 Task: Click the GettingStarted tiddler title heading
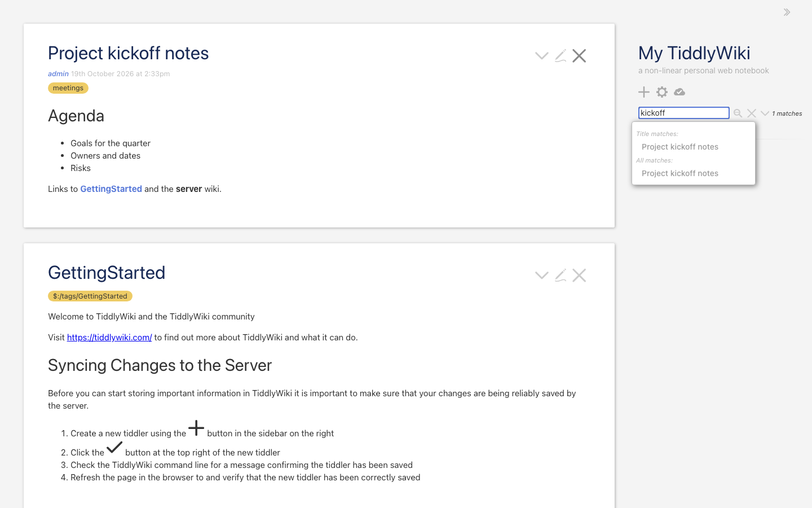tap(107, 273)
